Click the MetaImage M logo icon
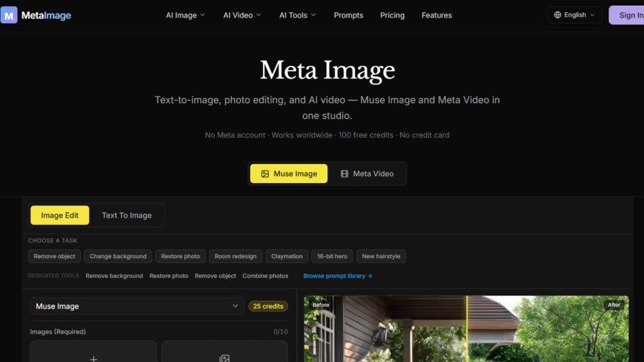 (9, 15)
